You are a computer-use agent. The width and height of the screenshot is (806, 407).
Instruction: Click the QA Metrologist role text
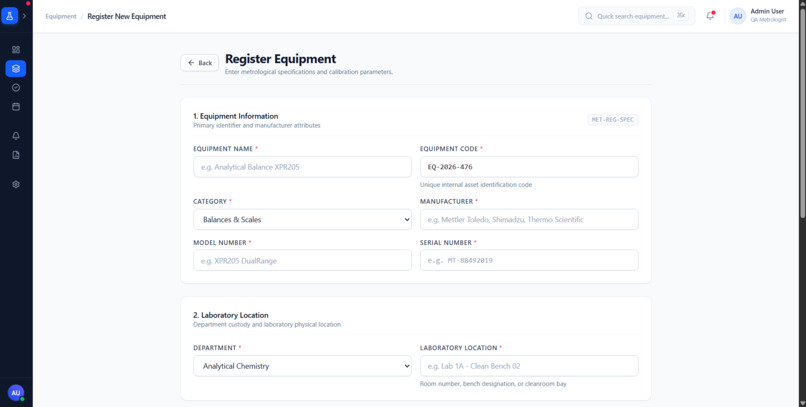[768, 20]
